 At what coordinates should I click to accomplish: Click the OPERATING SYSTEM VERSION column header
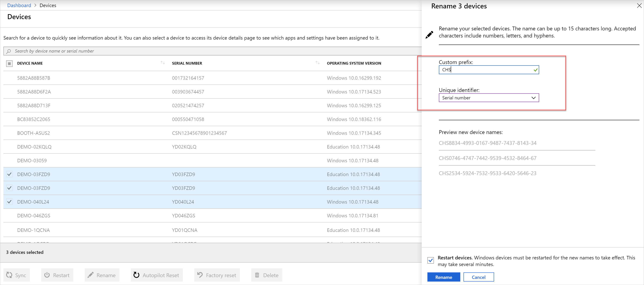point(354,63)
